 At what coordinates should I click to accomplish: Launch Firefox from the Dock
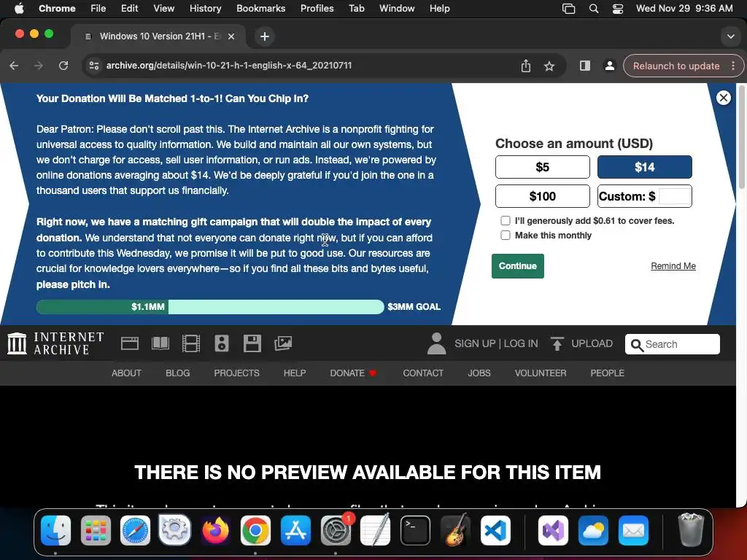pyautogui.click(x=215, y=530)
